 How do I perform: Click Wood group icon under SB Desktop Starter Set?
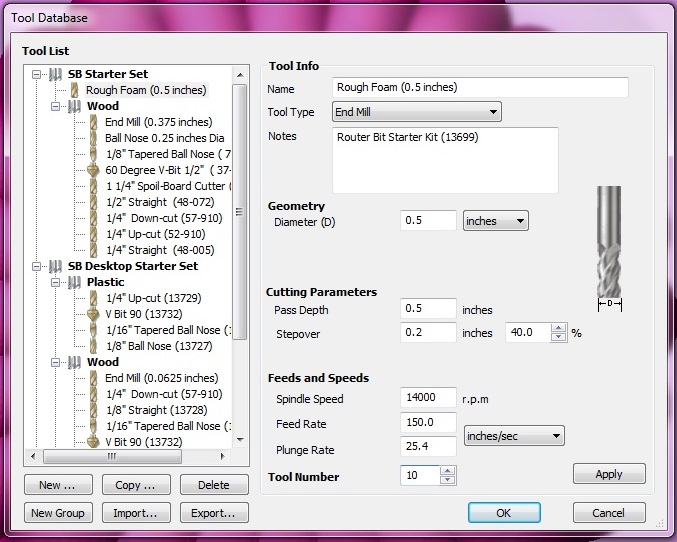(74, 362)
